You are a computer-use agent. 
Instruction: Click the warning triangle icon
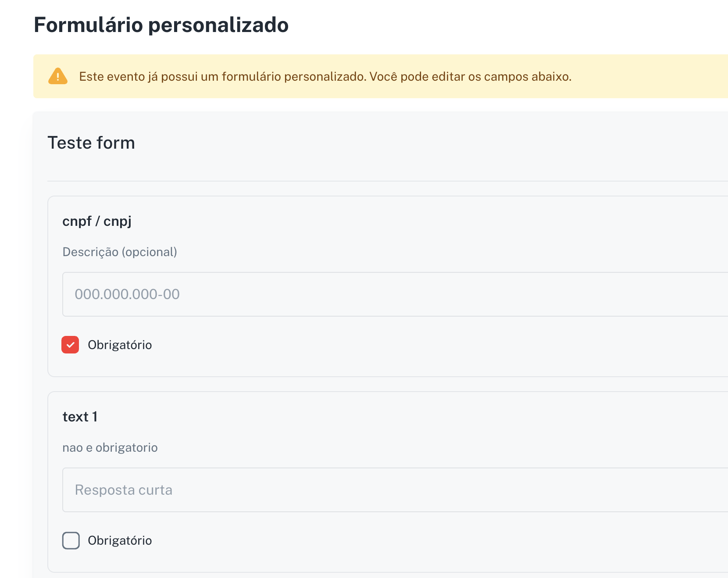click(x=58, y=77)
